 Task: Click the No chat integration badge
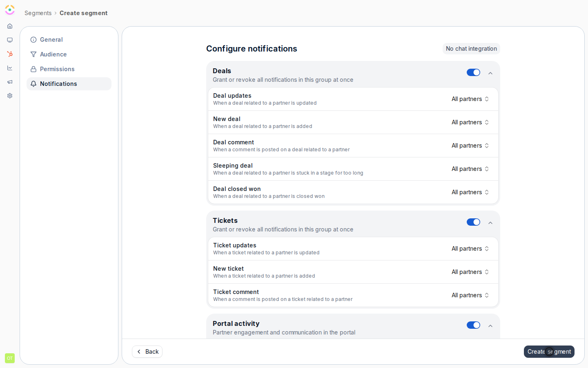pos(471,49)
